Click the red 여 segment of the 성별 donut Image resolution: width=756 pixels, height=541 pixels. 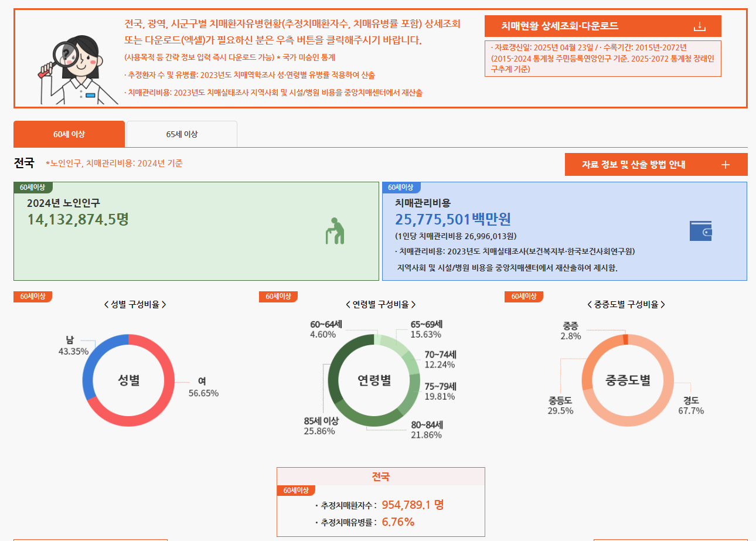[169, 381]
